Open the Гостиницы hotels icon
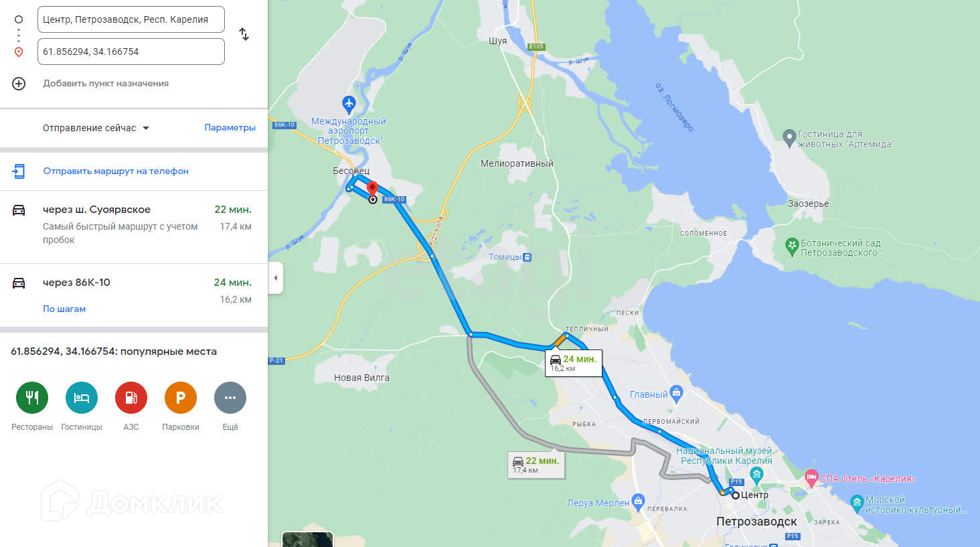 coord(82,398)
